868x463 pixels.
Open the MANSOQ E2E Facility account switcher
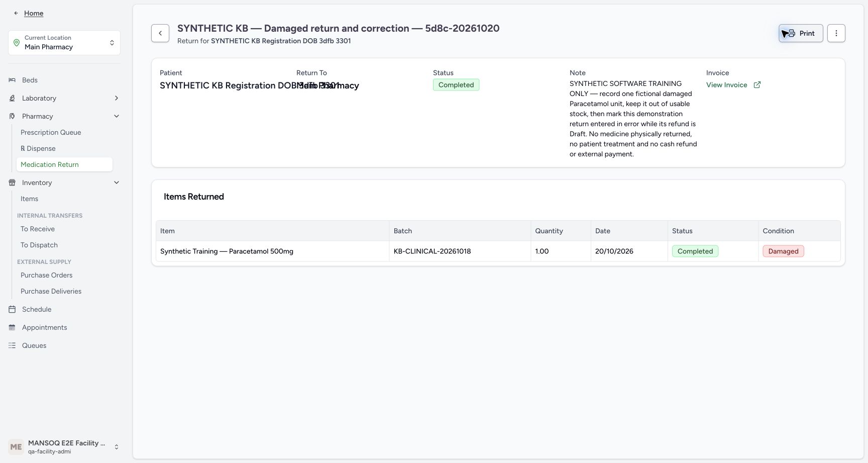click(64, 447)
